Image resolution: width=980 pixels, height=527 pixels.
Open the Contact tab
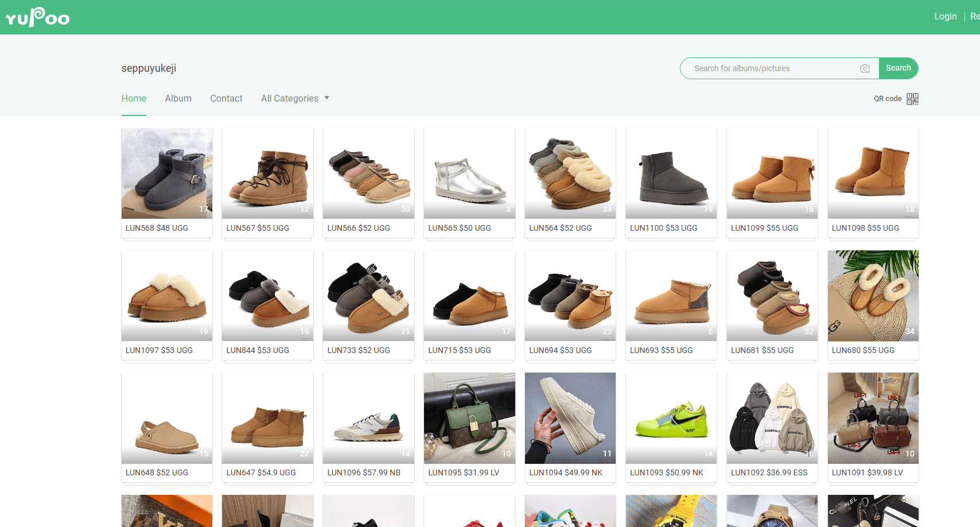[226, 98]
